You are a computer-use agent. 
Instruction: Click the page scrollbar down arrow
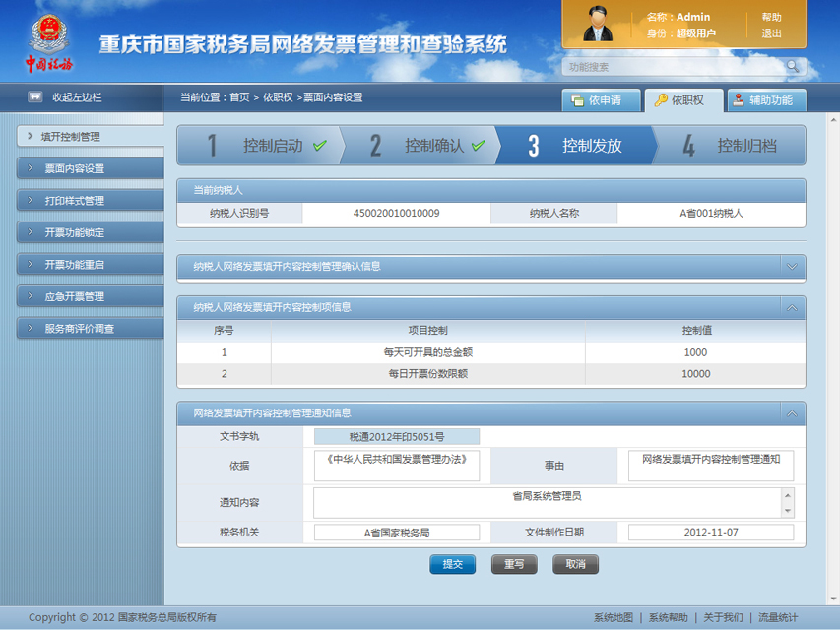pyautogui.click(x=833, y=598)
